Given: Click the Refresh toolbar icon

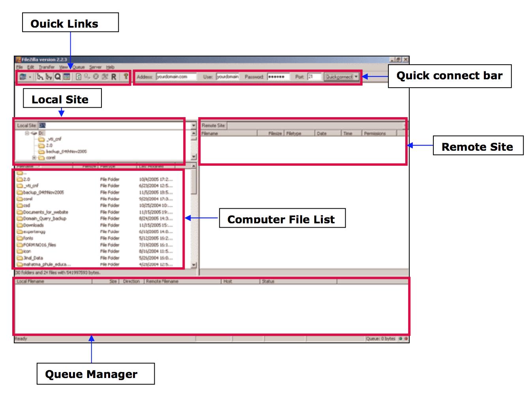Looking at the screenshot, I should click(x=79, y=77).
